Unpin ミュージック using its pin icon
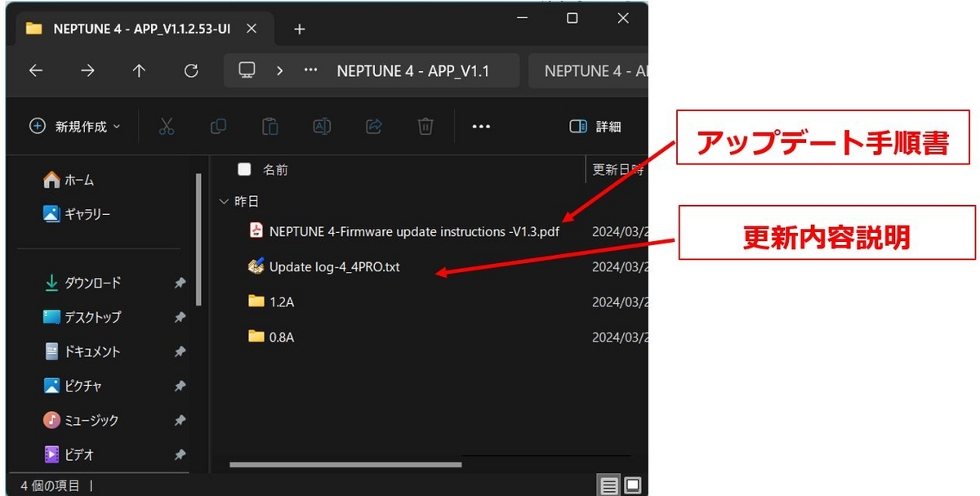 [x=180, y=420]
